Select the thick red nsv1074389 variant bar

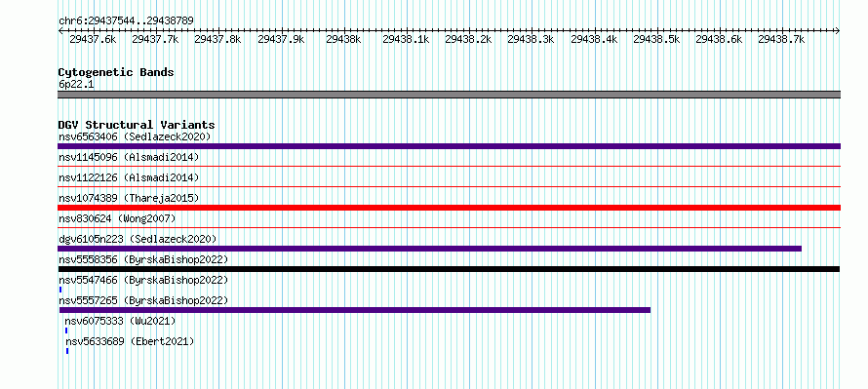pyautogui.click(x=449, y=208)
